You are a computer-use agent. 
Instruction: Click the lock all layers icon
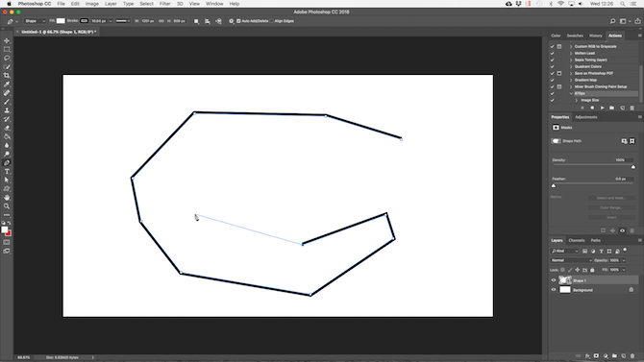592,270
